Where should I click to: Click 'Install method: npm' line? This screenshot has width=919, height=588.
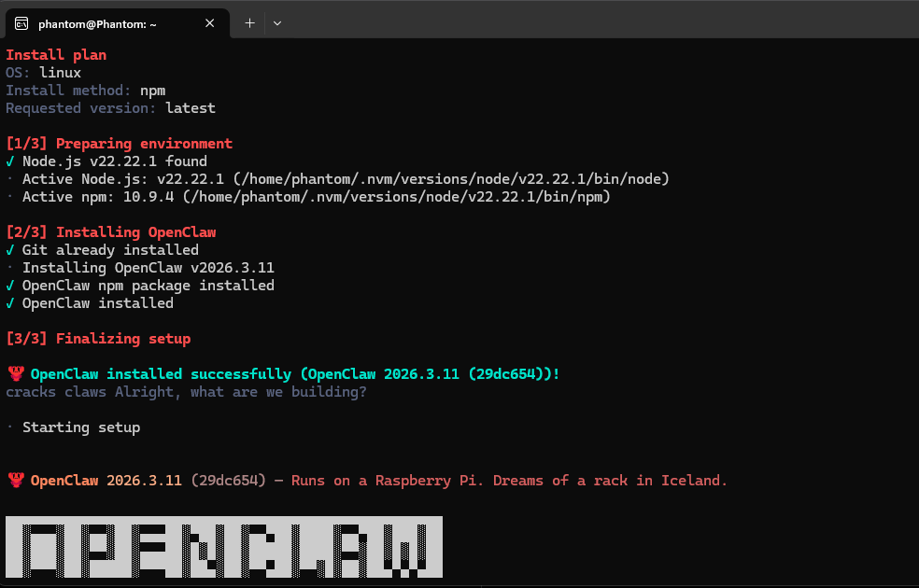click(86, 91)
